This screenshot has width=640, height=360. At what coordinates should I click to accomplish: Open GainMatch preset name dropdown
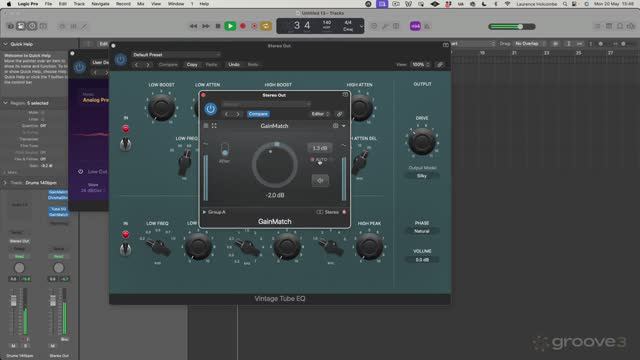pyautogui.click(x=266, y=104)
